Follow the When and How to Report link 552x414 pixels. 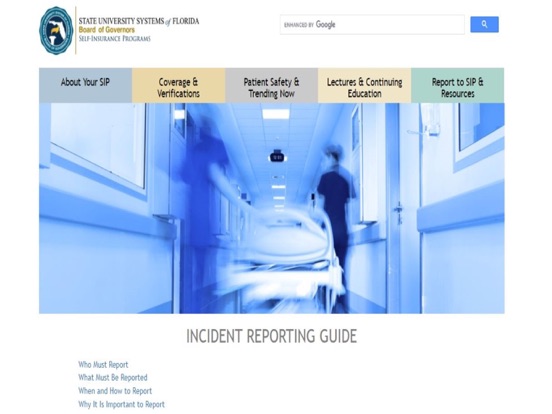[115, 391]
